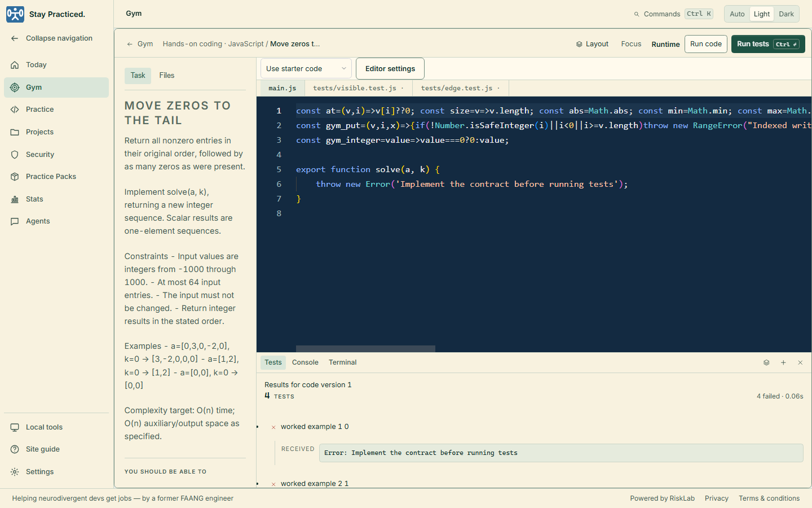Click the plus icon in Tests panel
The height and width of the screenshot is (508, 812).
pyautogui.click(x=783, y=363)
